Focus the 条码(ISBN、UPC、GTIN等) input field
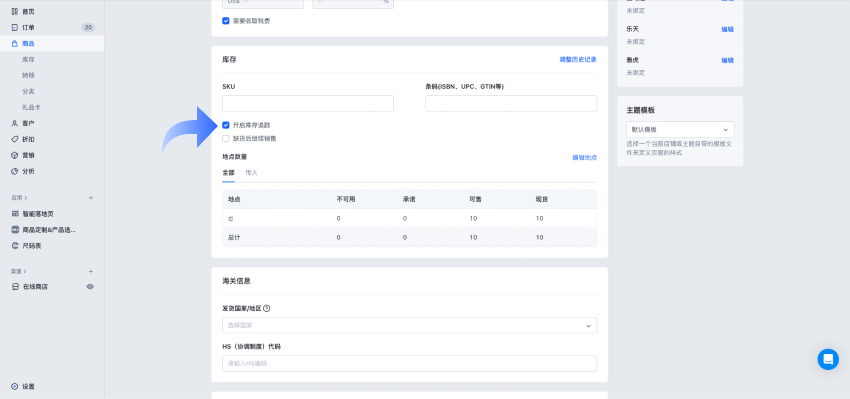 click(x=511, y=104)
